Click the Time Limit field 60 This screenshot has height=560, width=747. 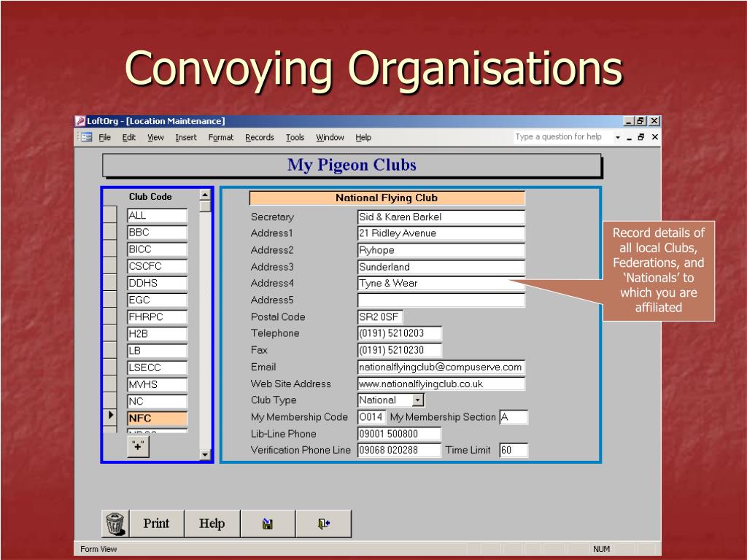click(514, 450)
